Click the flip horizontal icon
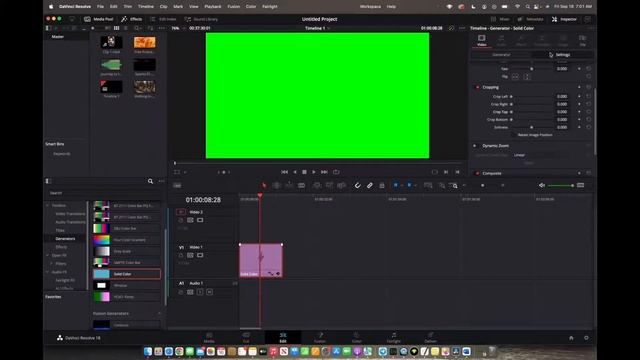This screenshot has height=360, width=640. click(515, 76)
